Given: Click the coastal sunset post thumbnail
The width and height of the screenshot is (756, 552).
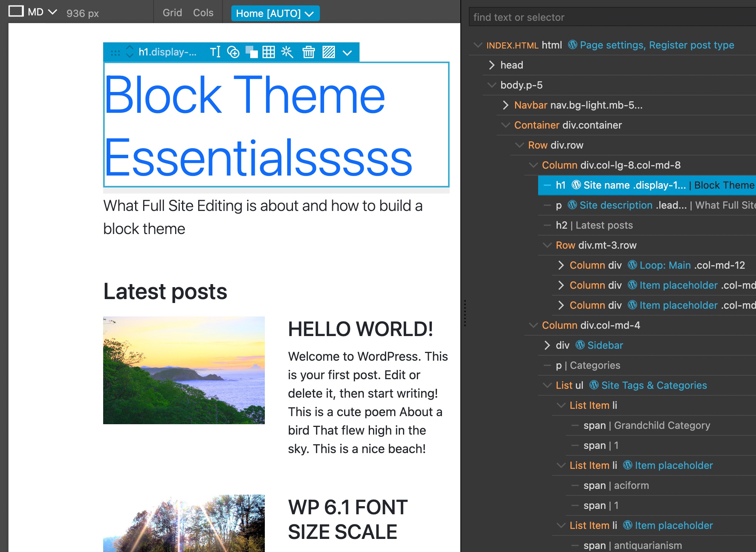Looking at the screenshot, I should coord(184,370).
